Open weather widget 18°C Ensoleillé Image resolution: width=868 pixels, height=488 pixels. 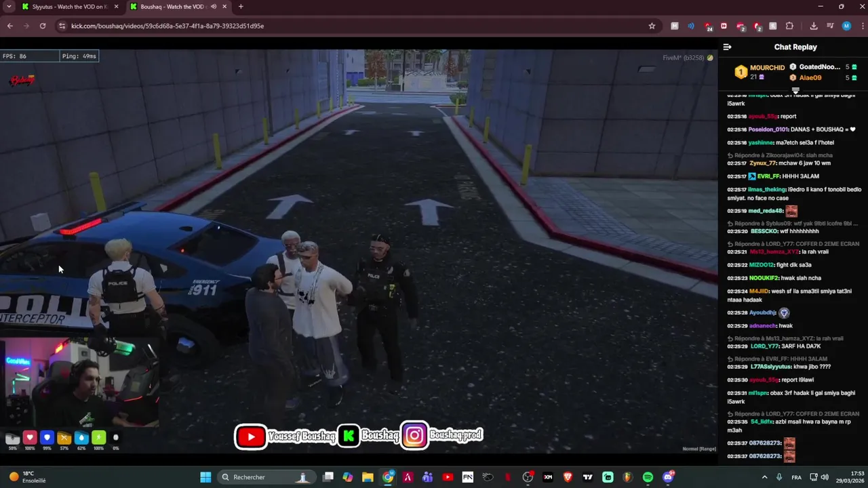tap(27, 477)
